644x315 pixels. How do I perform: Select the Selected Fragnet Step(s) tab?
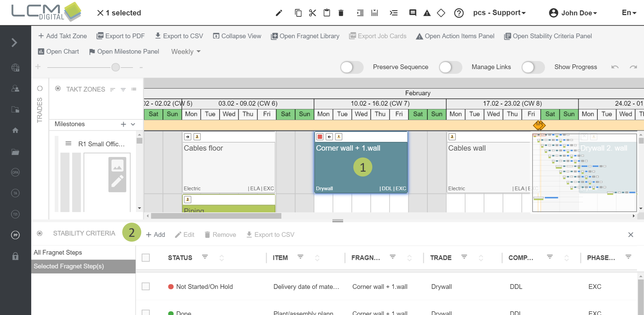69,266
